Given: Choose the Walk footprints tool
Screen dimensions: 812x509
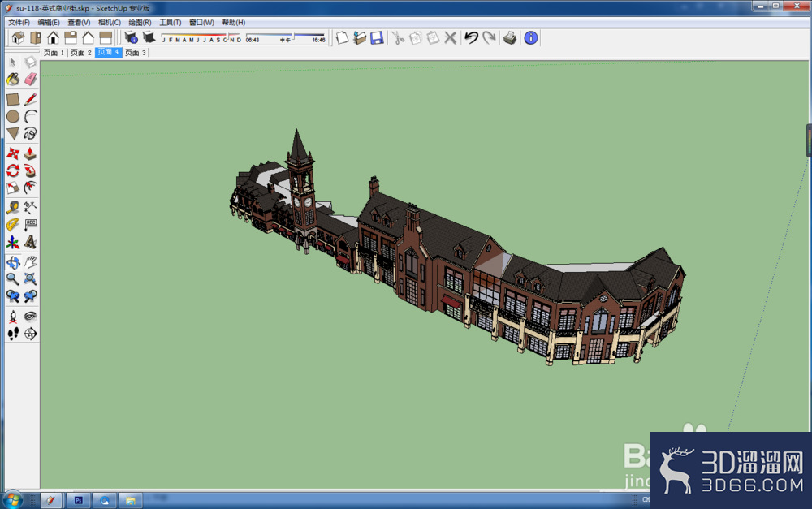Looking at the screenshot, I should click(13, 334).
